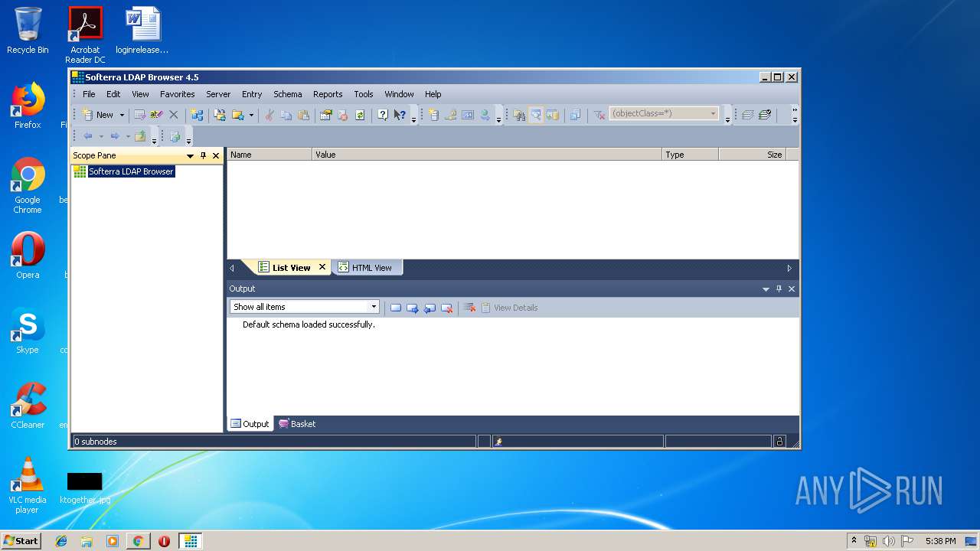Open the Scope Pane options dropdown arrow
The image size is (980, 551).
click(191, 155)
